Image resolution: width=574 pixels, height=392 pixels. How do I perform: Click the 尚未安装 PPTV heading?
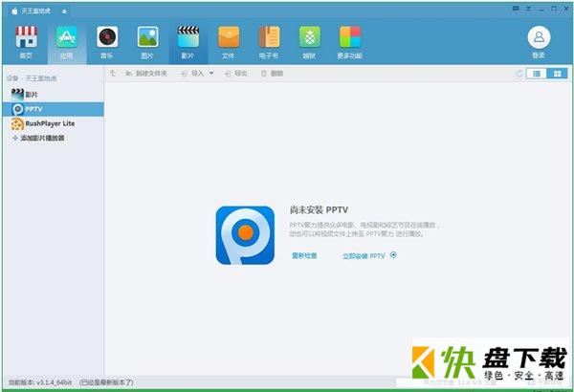click(x=319, y=209)
